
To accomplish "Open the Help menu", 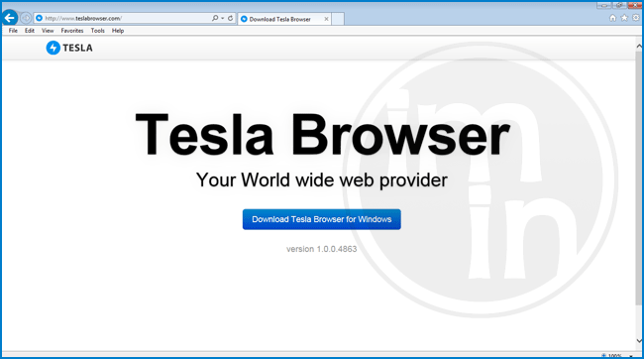I will coord(118,31).
